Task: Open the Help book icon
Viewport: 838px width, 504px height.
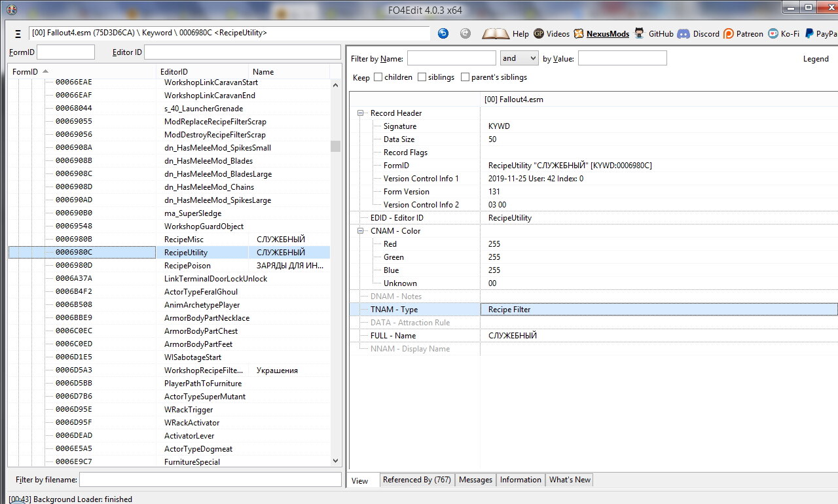Action: point(496,33)
